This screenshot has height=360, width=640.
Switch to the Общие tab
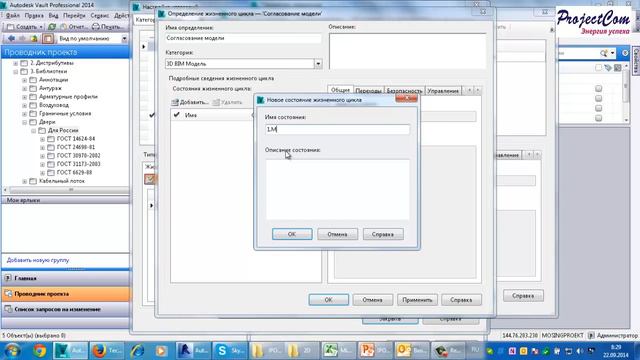340,90
